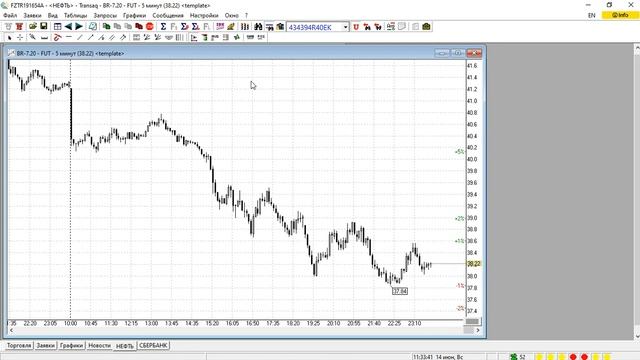Click the 37.84 low price label
640x360 pixels.
click(x=400, y=291)
